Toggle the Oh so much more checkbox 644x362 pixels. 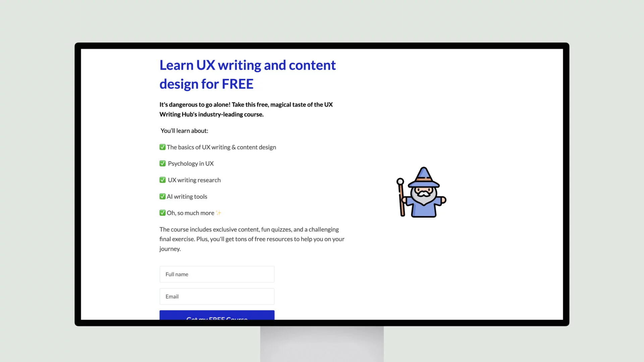click(x=162, y=213)
